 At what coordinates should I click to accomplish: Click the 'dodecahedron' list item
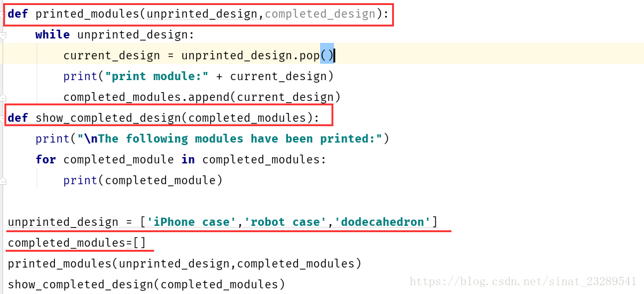click(x=383, y=222)
